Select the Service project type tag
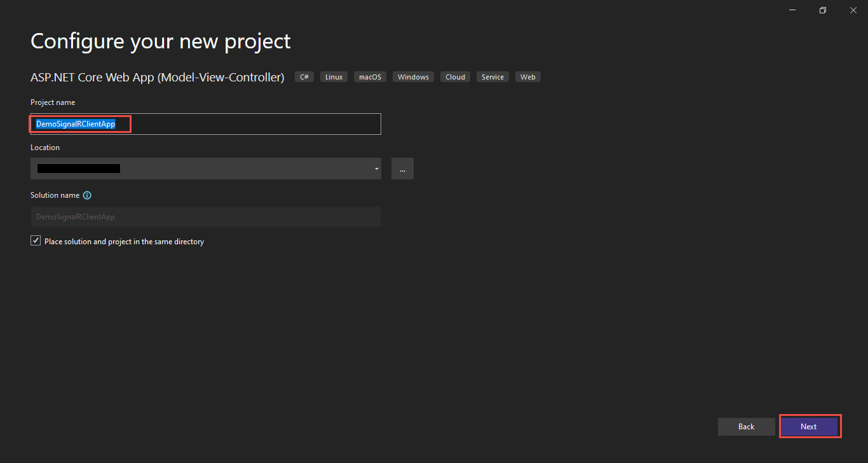 click(492, 77)
